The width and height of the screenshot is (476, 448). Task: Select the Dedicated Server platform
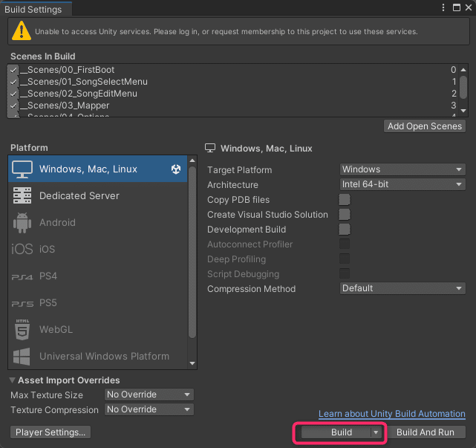click(x=79, y=196)
